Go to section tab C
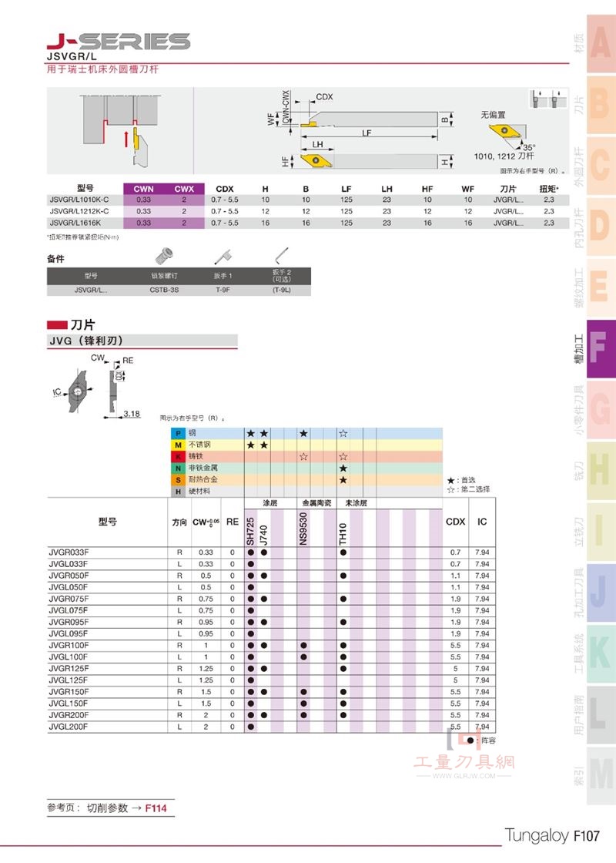616x863 pixels. point(601,166)
